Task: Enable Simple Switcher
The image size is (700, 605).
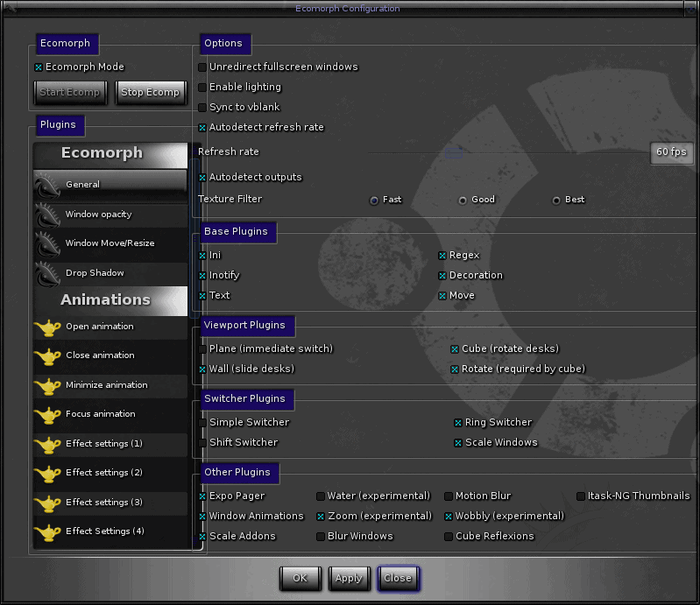Action: point(202,423)
